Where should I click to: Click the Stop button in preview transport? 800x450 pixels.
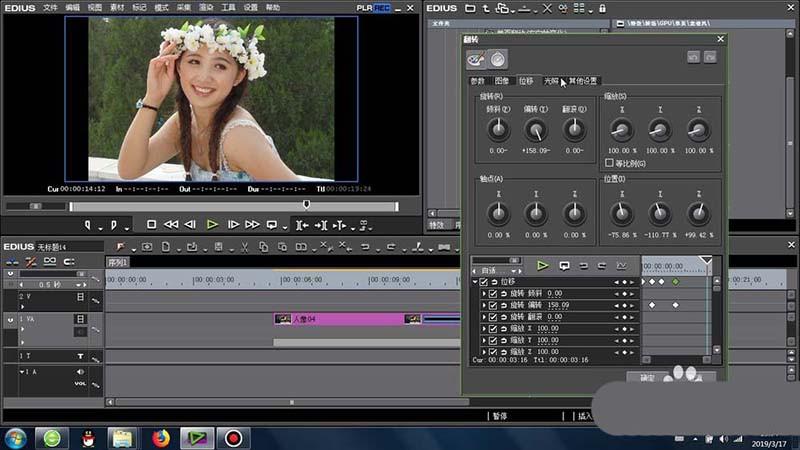click(152, 225)
